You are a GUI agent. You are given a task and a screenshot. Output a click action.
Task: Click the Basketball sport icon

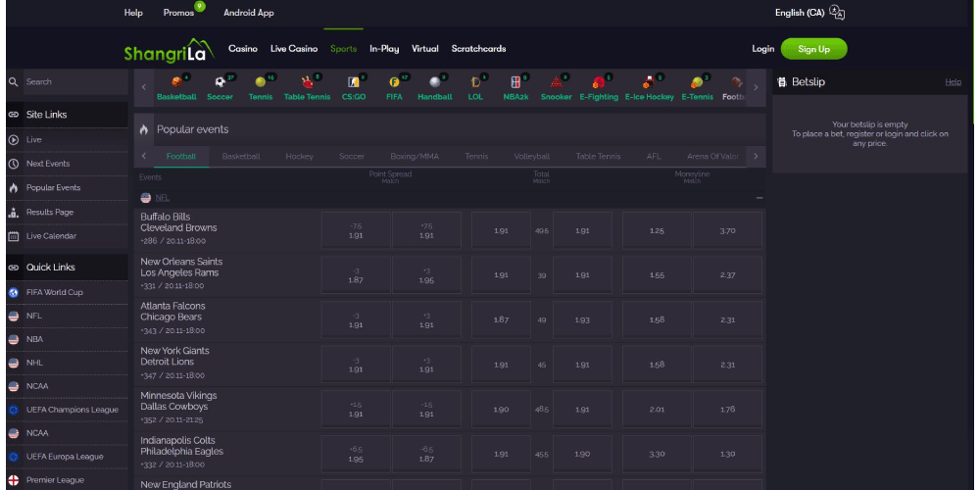click(x=176, y=83)
